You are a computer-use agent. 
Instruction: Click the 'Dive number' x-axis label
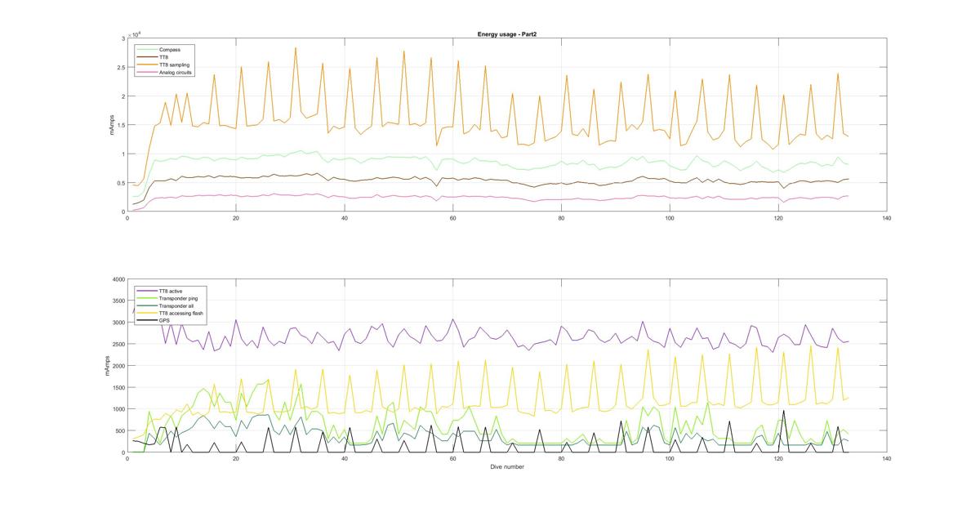506,467
